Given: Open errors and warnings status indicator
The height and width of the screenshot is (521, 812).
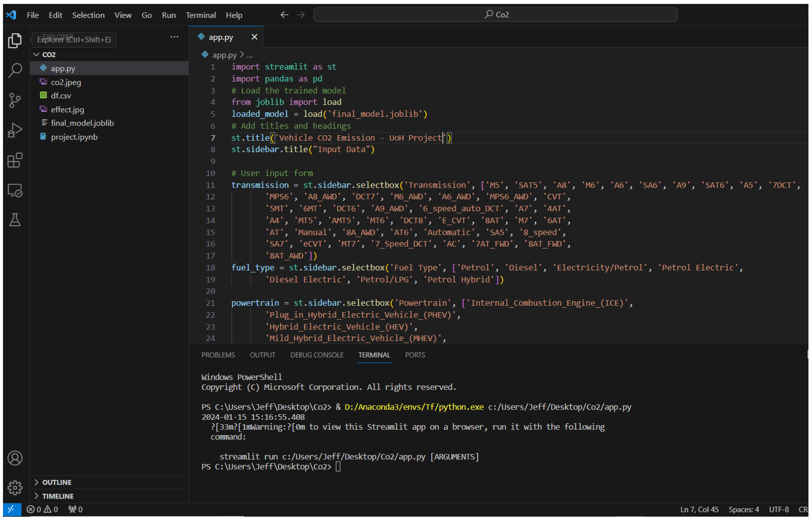Looking at the screenshot, I should coord(42,509).
